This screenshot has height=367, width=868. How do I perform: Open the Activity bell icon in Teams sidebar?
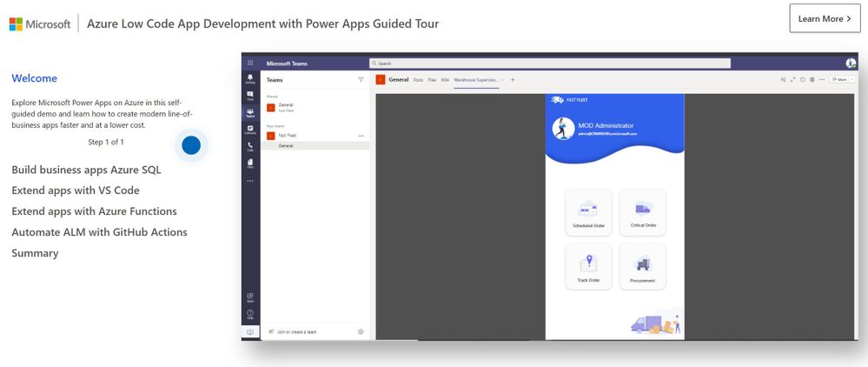tap(250, 79)
